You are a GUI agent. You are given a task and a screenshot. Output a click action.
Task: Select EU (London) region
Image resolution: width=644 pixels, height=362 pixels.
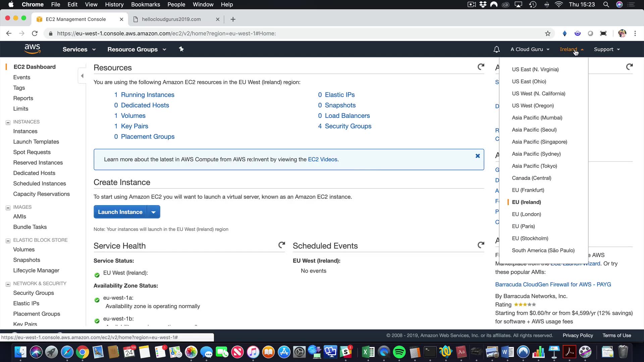[x=526, y=214]
